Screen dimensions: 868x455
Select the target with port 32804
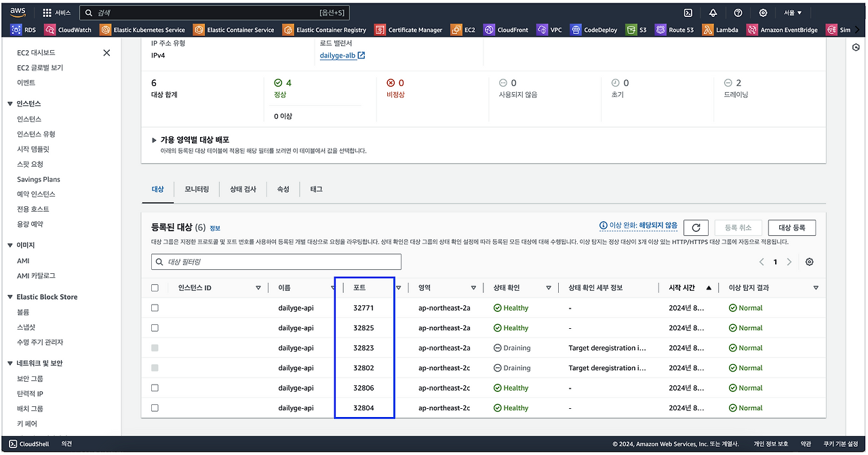click(x=155, y=408)
